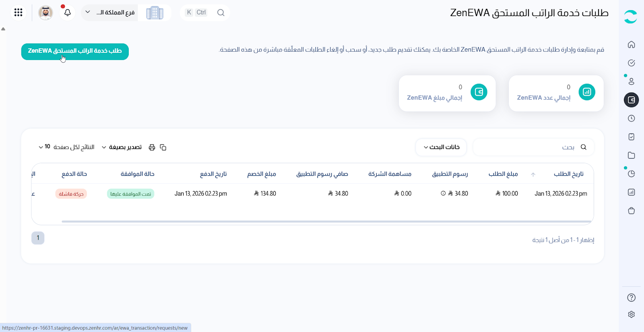Click the حالة الدفع column header
Viewport: 644px width, 332px height.
pyautogui.click(x=74, y=174)
